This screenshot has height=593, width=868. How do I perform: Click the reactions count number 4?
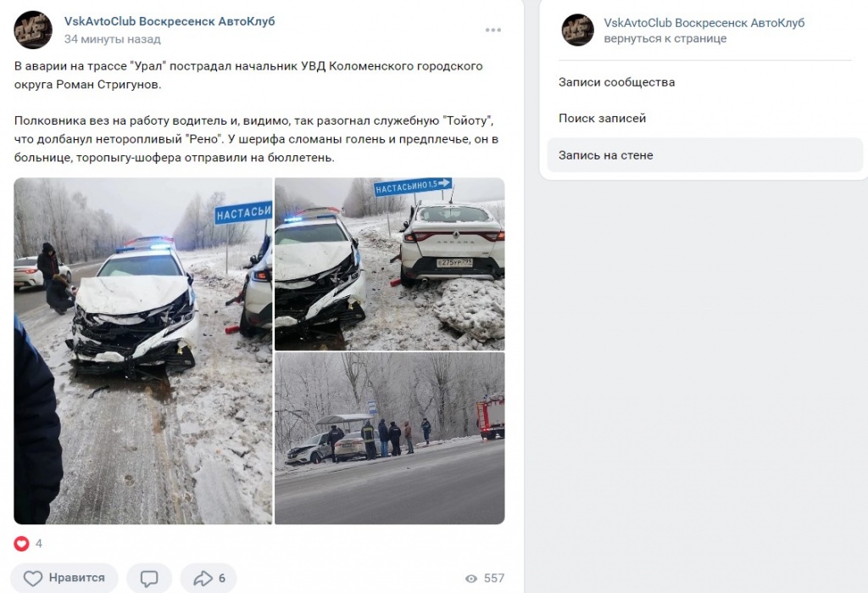[x=39, y=544]
